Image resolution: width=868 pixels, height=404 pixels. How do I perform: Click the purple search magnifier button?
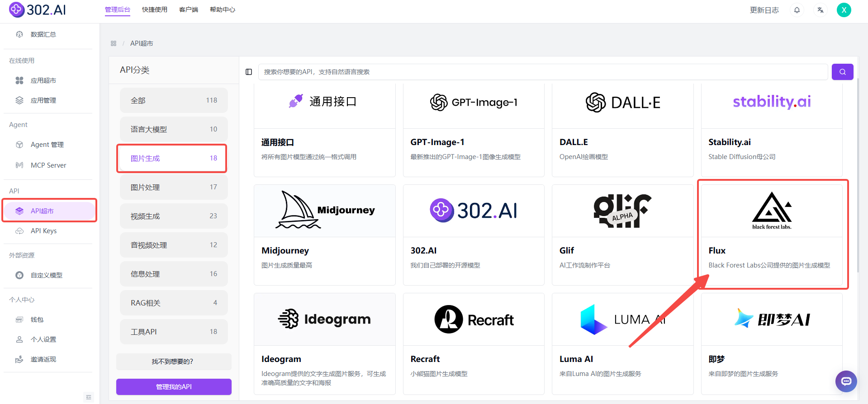(x=842, y=72)
